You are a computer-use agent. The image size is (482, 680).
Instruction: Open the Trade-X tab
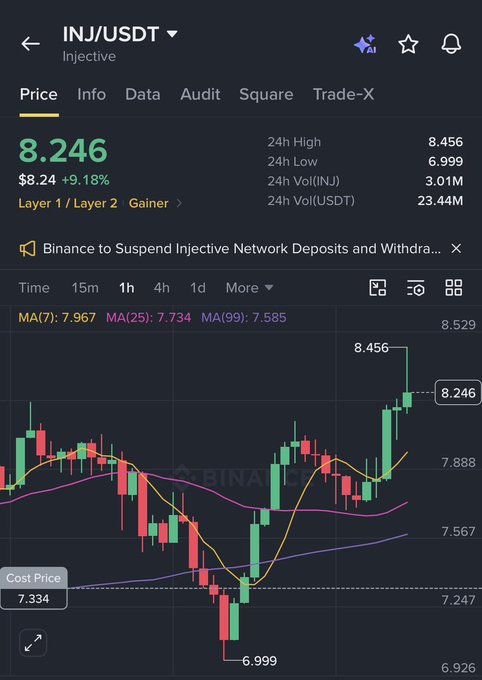(x=344, y=94)
